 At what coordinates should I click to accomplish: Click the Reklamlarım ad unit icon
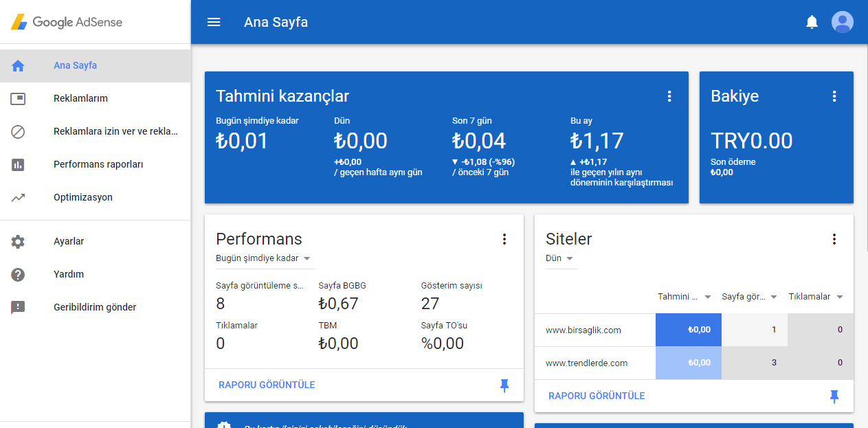[x=18, y=99]
